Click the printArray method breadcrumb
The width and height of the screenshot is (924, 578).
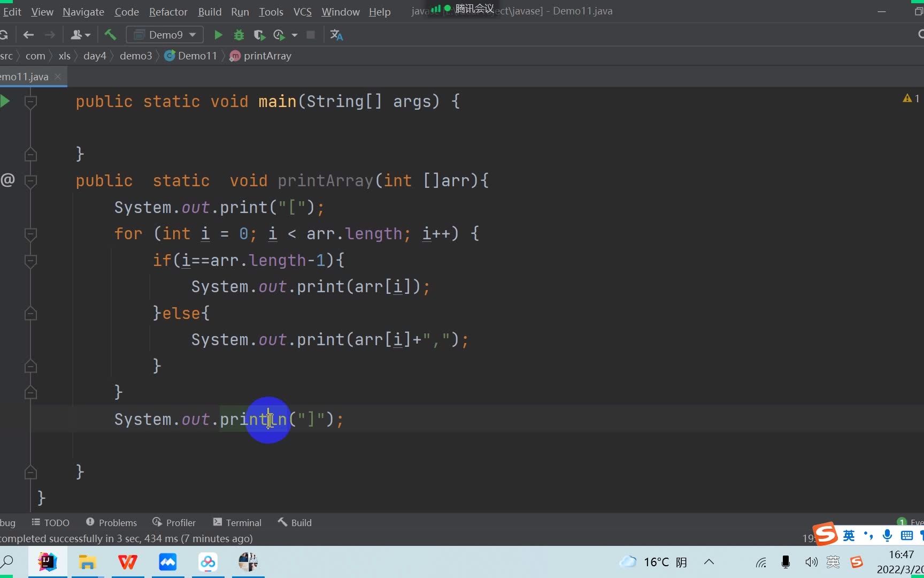coord(260,56)
